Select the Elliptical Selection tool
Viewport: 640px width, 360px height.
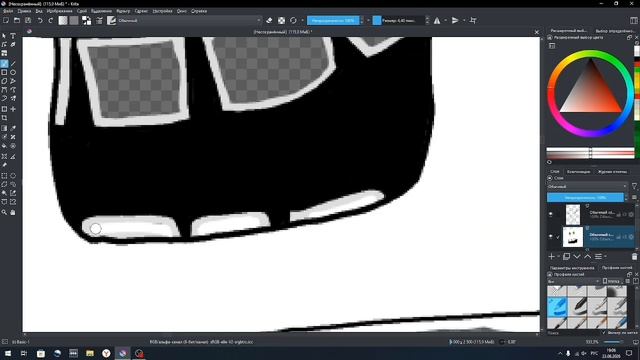(x=13, y=176)
